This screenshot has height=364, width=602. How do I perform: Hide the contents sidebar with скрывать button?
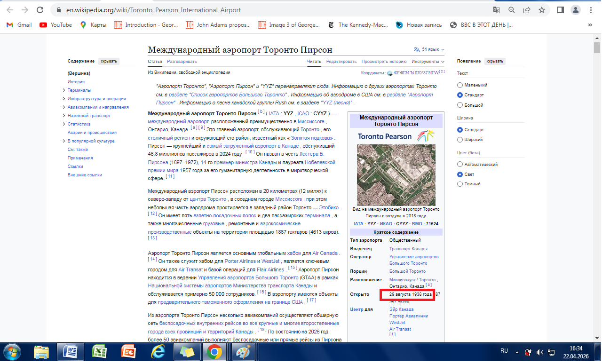(x=109, y=61)
